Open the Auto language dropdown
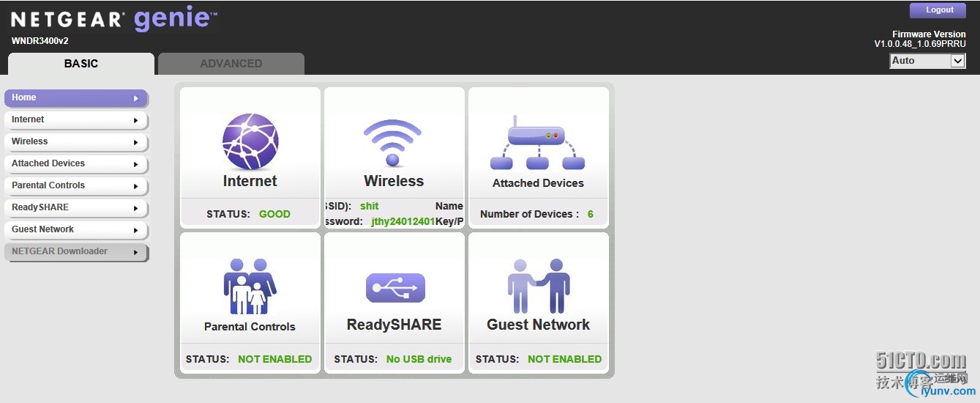Screen dimensions: 980x403 928,61
